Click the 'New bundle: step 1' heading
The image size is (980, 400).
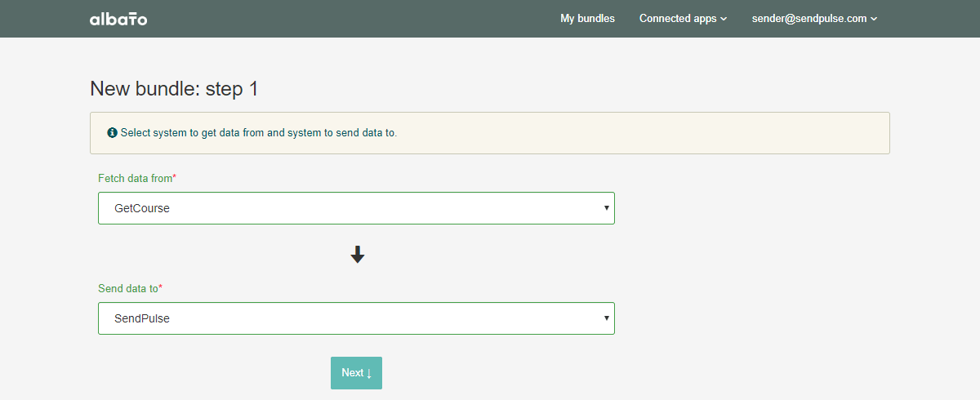pyautogui.click(x=174, y=89)
